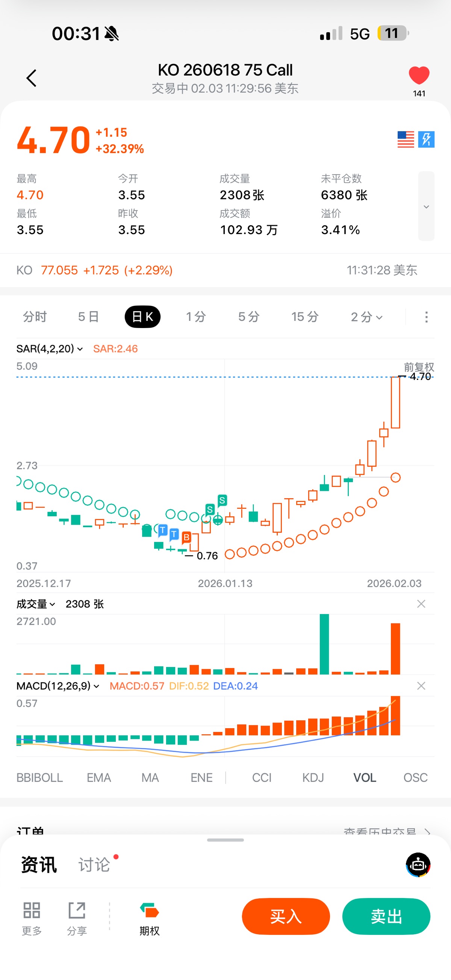The width and height of the screenshot is (451, 980).
Task: Expand the quote details chevron
Action: (426, 207)
